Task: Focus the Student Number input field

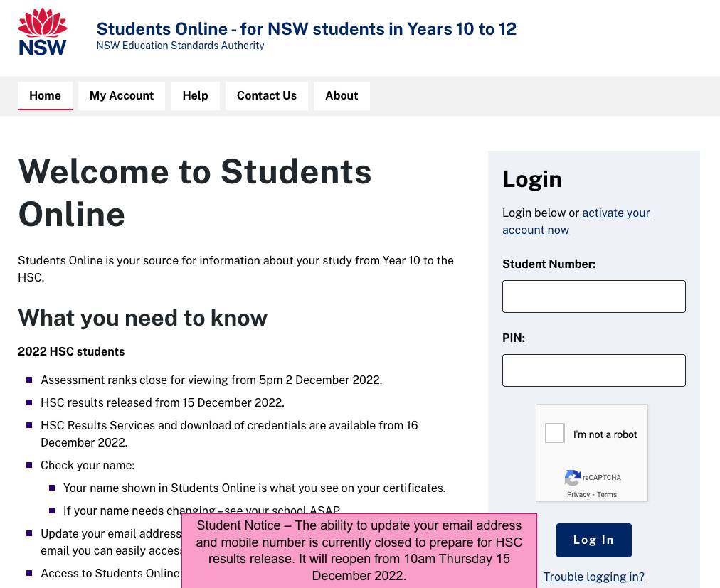Action: (x=594, y=296)
